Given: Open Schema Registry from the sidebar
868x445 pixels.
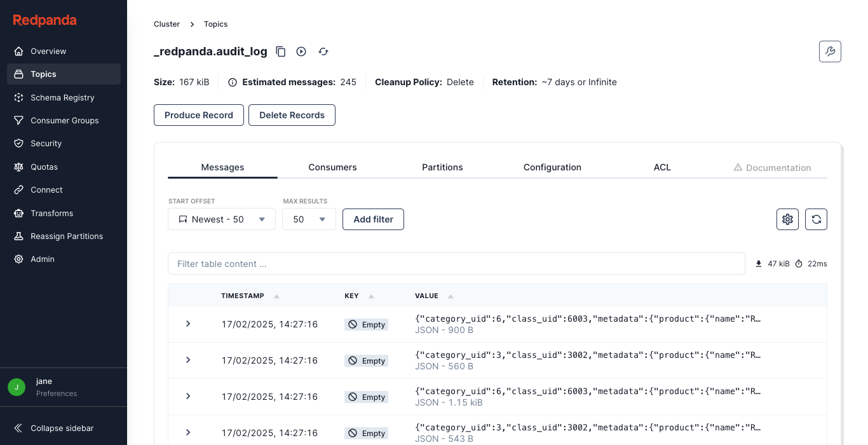Looking at the screenshot, I should [x=63, y=97].
